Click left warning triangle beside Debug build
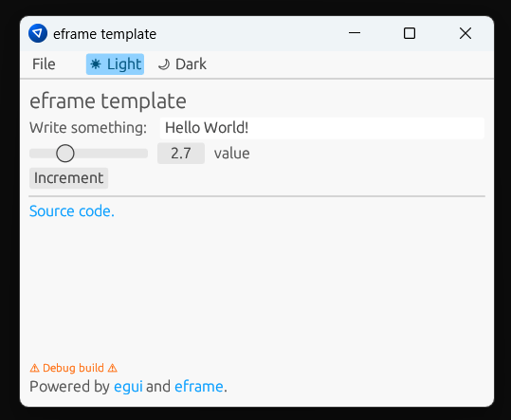Viewport: 511px width, 420px height. 34,368
